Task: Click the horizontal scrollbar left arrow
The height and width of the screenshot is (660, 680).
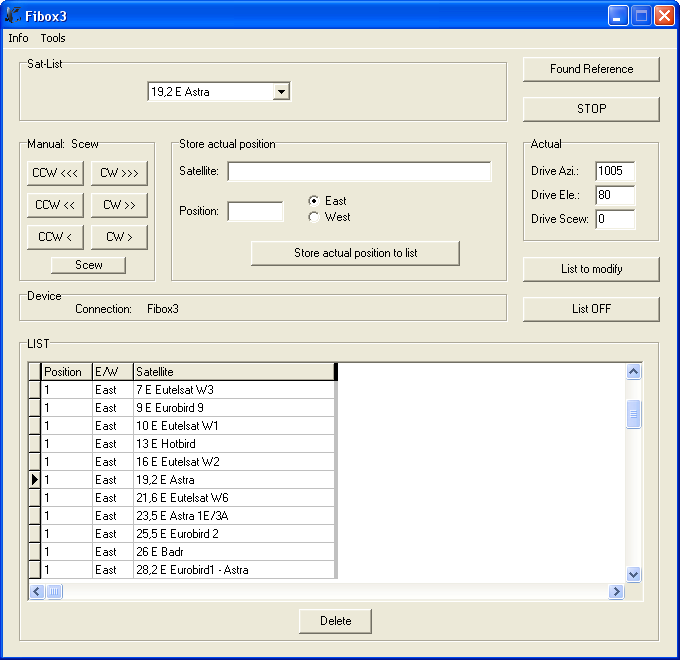Action: (x=37, y=592)
